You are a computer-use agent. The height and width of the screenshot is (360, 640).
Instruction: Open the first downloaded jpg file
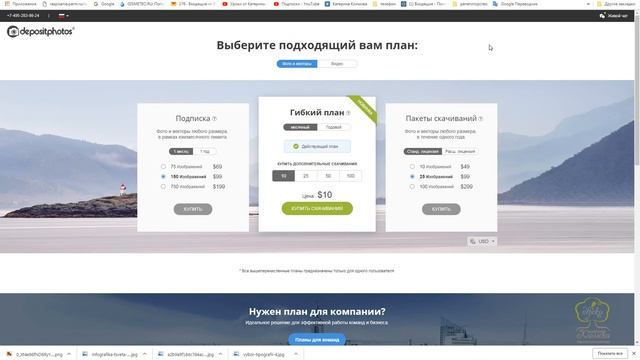[x=36, y=354]
